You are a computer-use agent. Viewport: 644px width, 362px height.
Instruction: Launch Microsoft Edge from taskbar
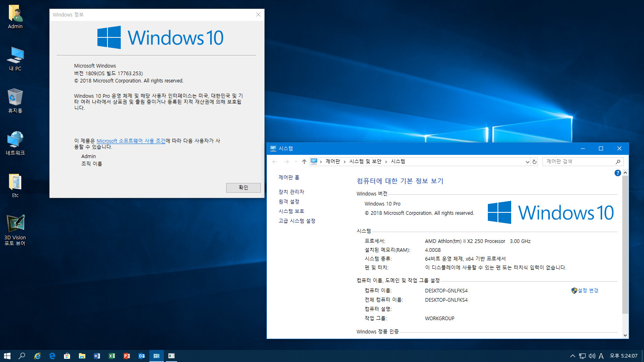click(52, 356)
